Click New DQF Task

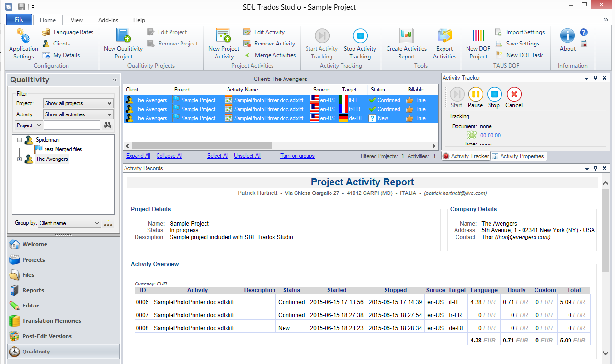point(519,55)
